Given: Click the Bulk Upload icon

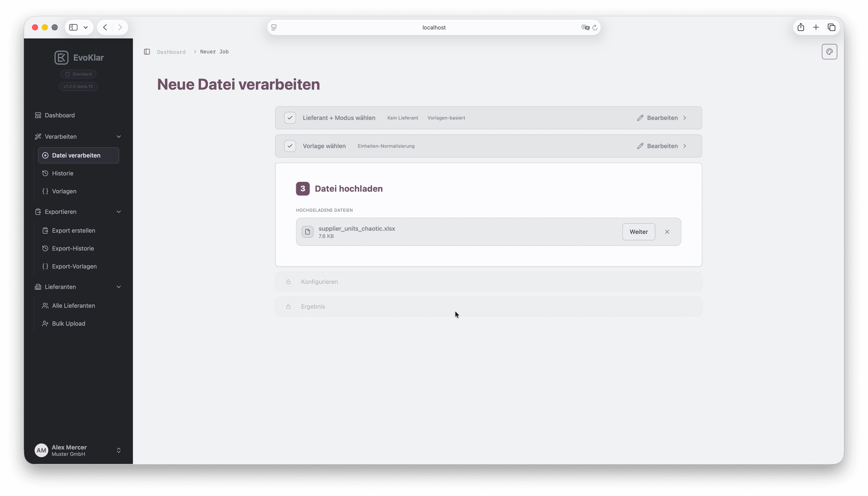Looking at the screenshot, I should pyautogui.click(x=45, y=323).
